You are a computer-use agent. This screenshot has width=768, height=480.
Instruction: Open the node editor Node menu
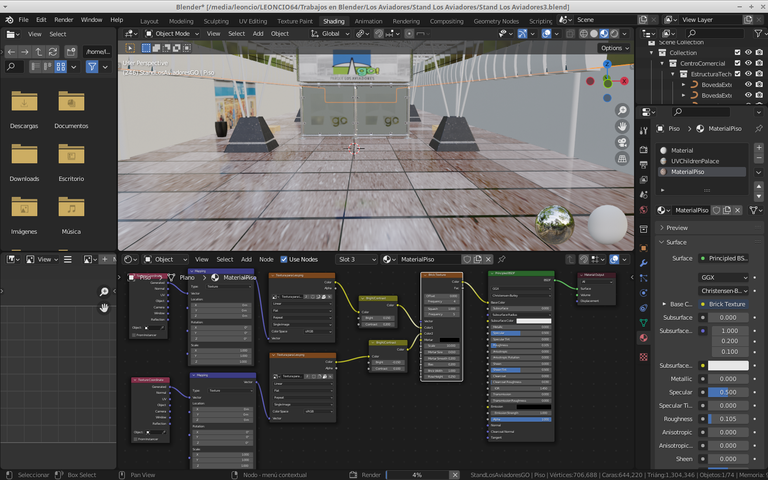[266, 260]
